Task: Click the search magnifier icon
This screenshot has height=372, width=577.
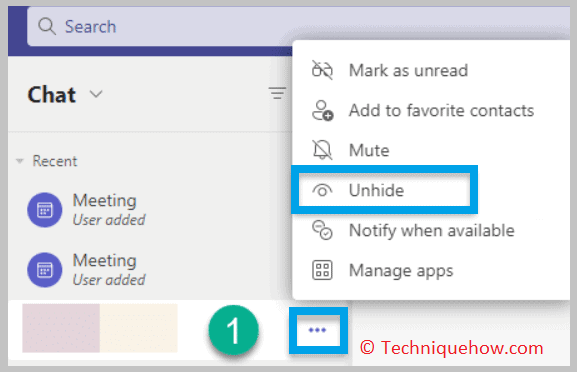Action: point(47,26)
